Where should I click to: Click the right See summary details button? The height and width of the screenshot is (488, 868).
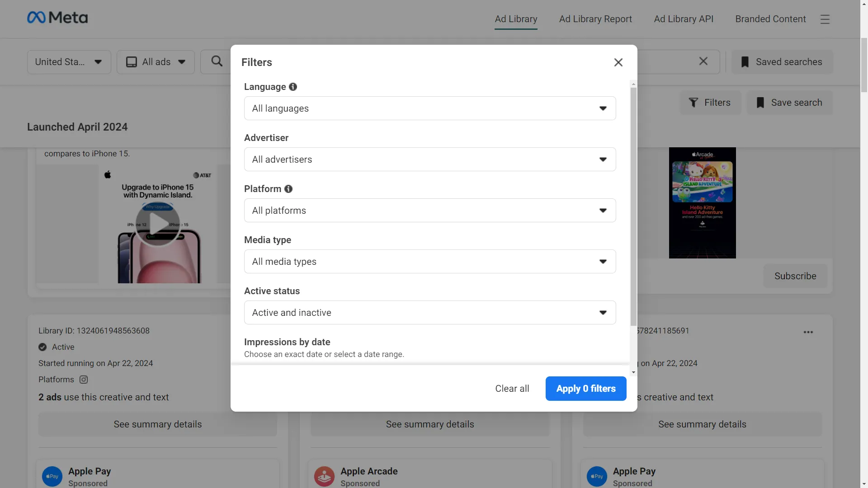pyautogui.click(x=703, y=424)
